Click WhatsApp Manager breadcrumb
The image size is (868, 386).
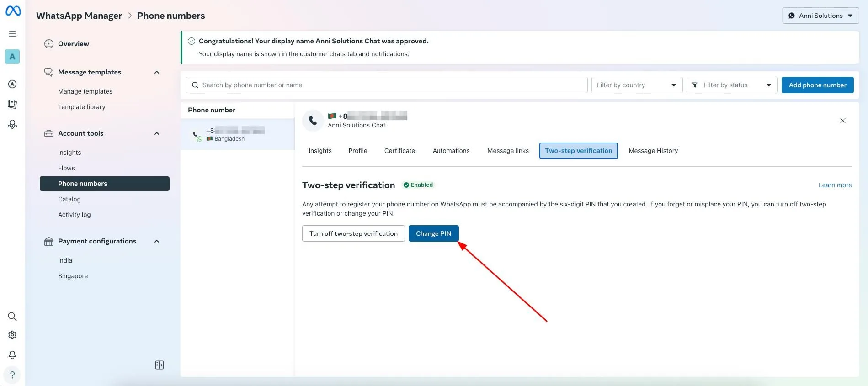point(79,16)
